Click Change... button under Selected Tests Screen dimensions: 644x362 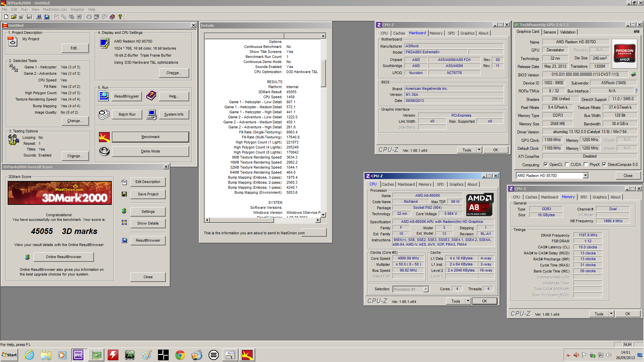pyautogui.click(x=75, y=121)
